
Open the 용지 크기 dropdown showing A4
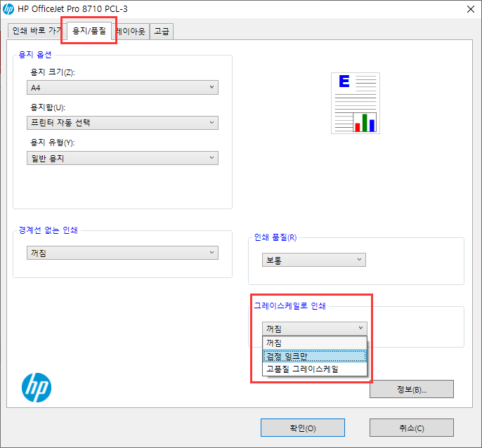(123, 88)
